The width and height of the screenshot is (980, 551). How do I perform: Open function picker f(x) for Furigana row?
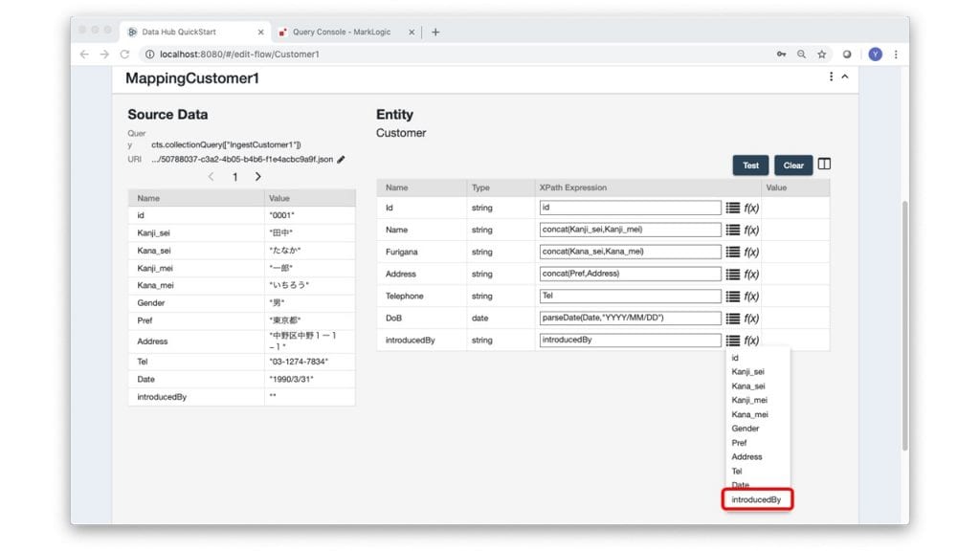tap(751, 252)
